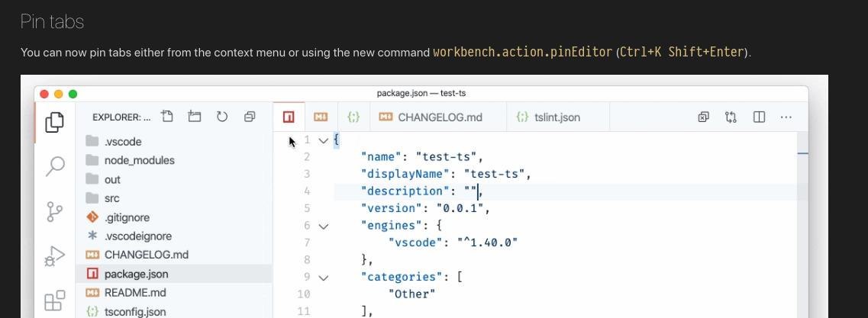Collapse the fold arrow on line 1

point(323,140)
